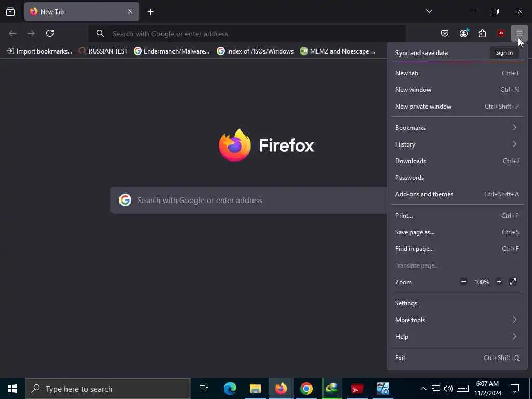Reload the current page
Screen dimensions: 532x399
50,33
